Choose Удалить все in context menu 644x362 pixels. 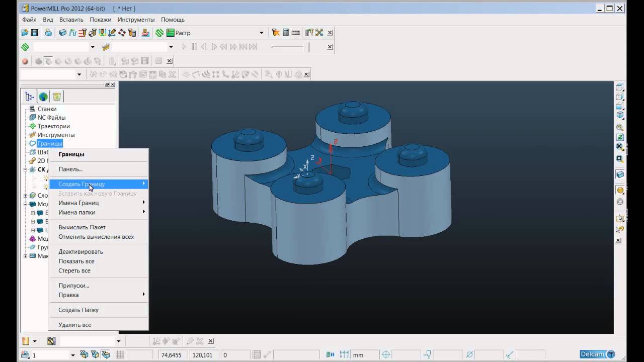(x=75, y=325)
